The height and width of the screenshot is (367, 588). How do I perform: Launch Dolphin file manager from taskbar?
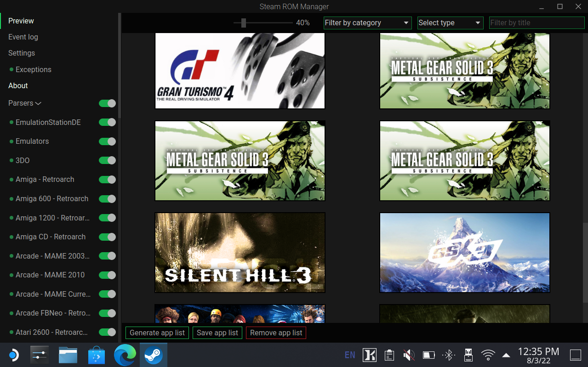point(68,355)
